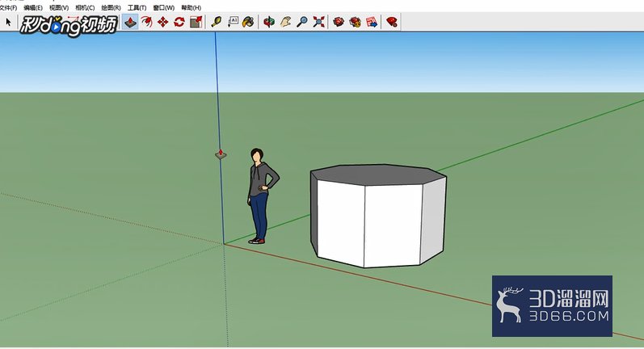This screenshot has width=644, height=349.
Task: Select the arrow Select tool
Action: (8, 22)
